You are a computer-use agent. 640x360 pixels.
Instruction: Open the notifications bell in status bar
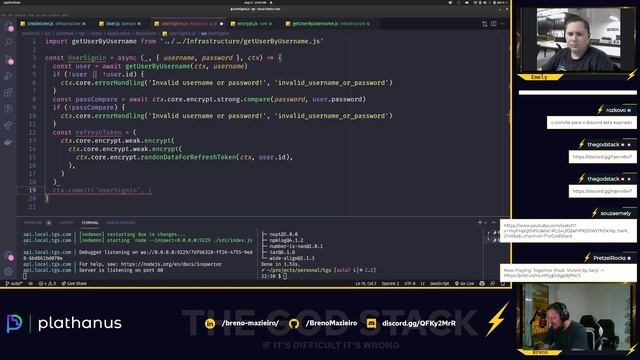click(503, 283)
